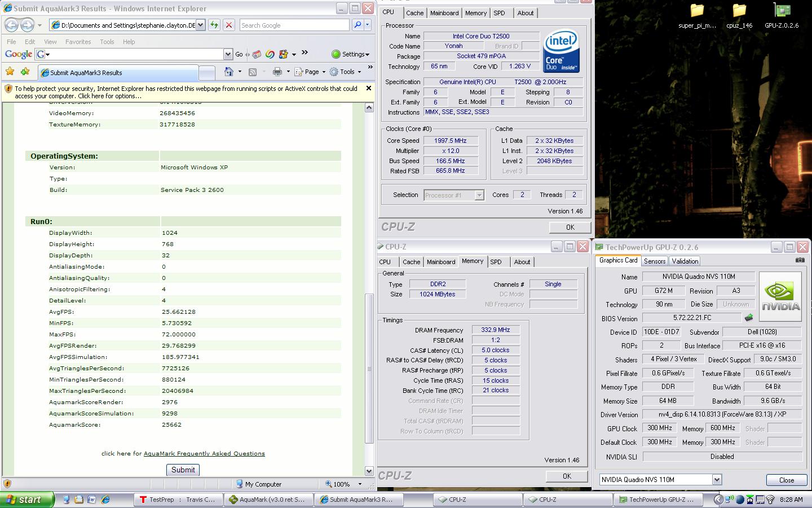
Task: Open the zoom level dropdown arrow
Action: coord(360,484)
